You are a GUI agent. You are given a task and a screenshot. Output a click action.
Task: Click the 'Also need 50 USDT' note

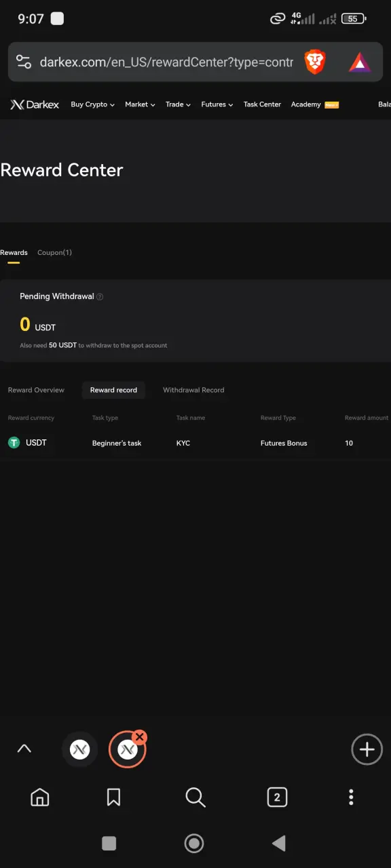point(94,346)
